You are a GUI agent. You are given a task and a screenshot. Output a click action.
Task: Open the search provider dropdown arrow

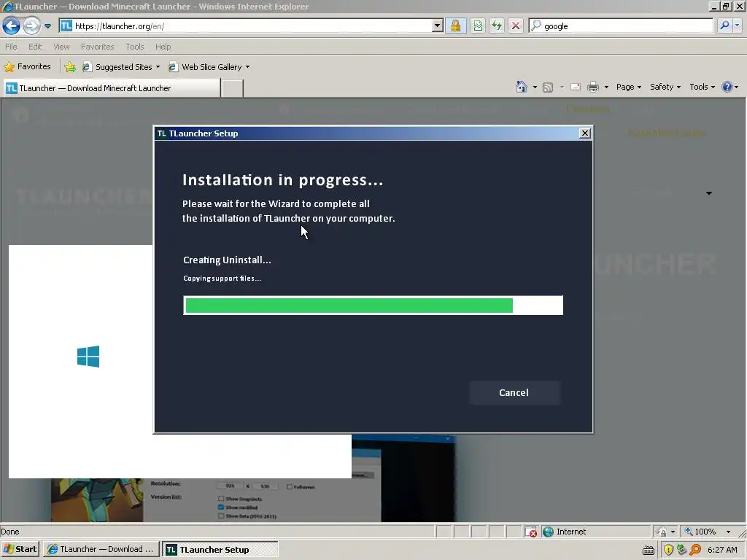[738, 26]
